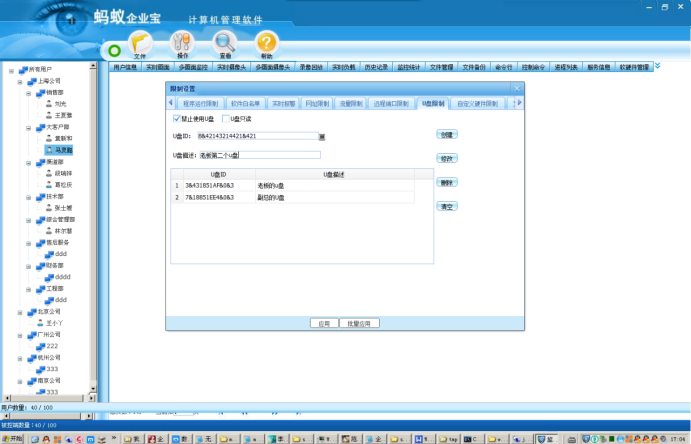The image size is (691, 444).
Task: Collapse the 上海公司 tree node
Action: 20,81
